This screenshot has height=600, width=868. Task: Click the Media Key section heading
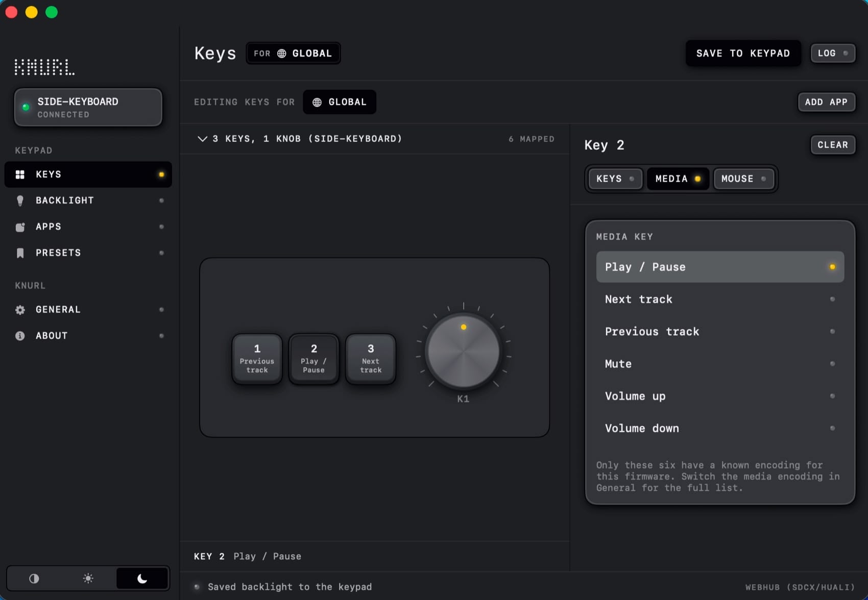pos(624,237)
